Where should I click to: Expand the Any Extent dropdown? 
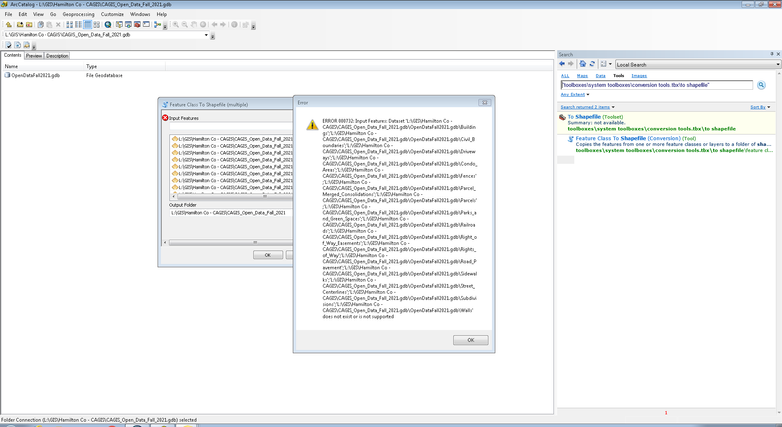(x=588, y=94)
